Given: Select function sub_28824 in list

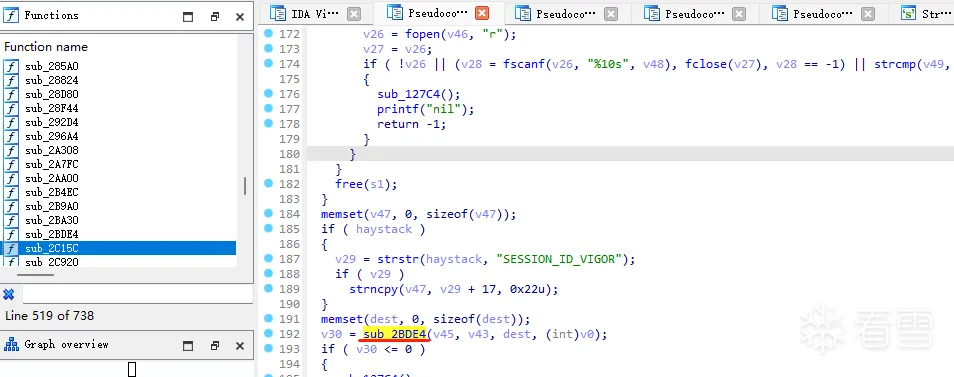Looking at the screenshot, I should [52, 80].
